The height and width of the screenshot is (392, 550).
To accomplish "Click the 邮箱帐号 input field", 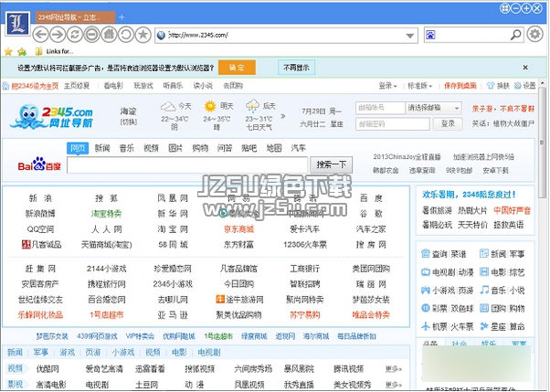I will 380,108.
